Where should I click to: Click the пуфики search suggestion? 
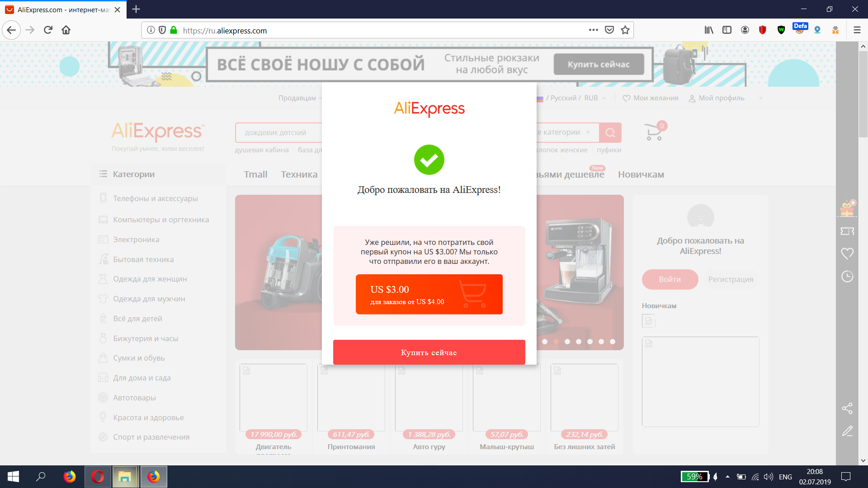pos(609,150)
